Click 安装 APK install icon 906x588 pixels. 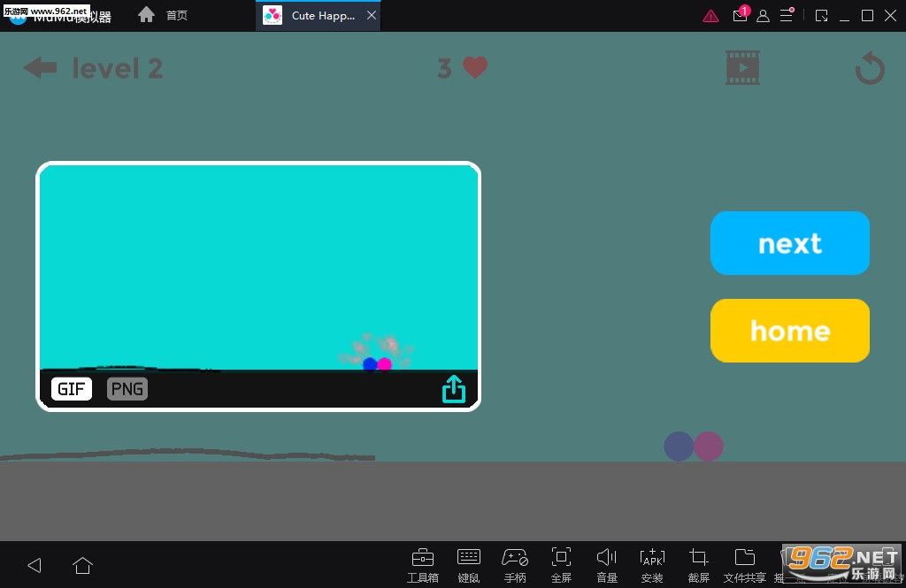click(652, 564)
